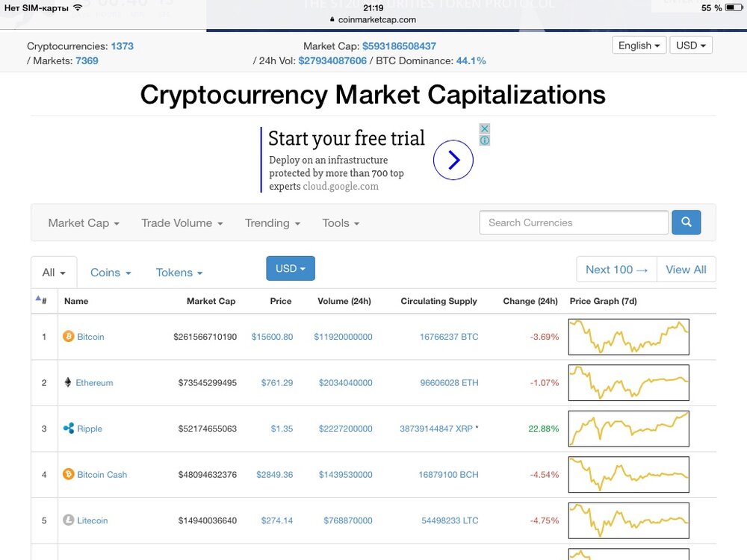Image resolution: width=747 pixels, height=560 pixels.
Task: Open the Ripple link
Action: click(x=90, y=429)
